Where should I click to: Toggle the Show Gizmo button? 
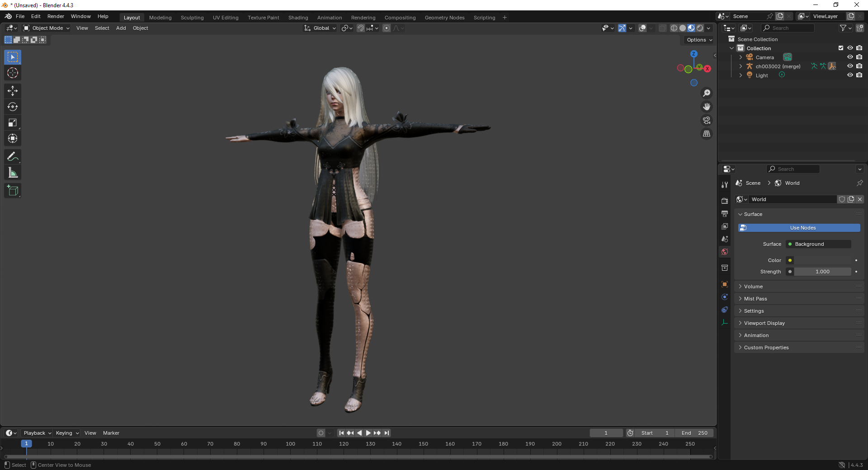[x=622, y=28]
